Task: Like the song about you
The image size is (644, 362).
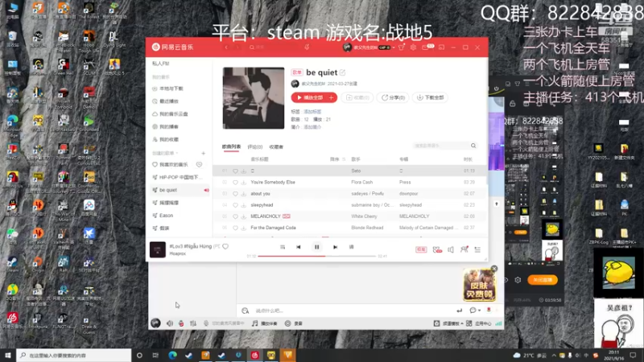Action: (235, 194)
